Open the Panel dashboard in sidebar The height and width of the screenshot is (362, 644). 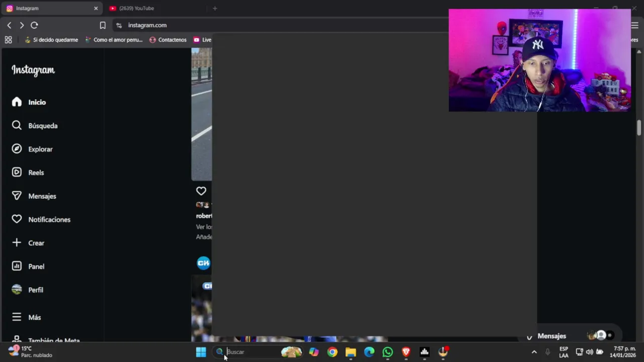coord(28,266)
